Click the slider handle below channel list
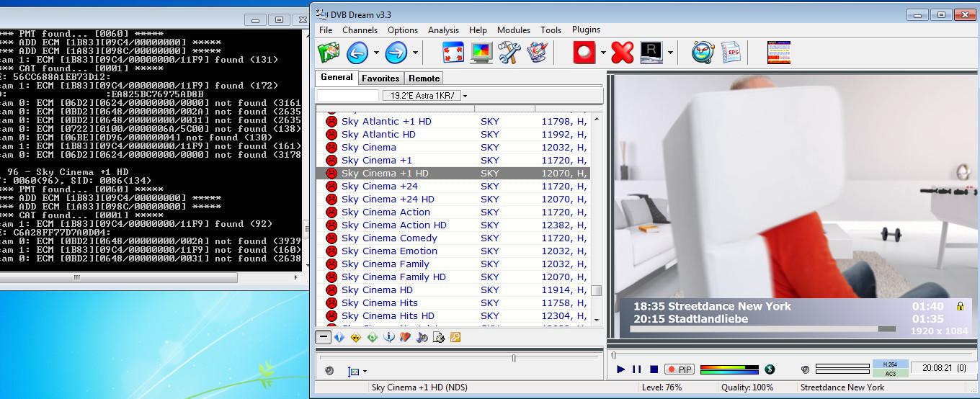Image resolution: width=980 pixels, height=399 pixels. [x=514, y=358]
